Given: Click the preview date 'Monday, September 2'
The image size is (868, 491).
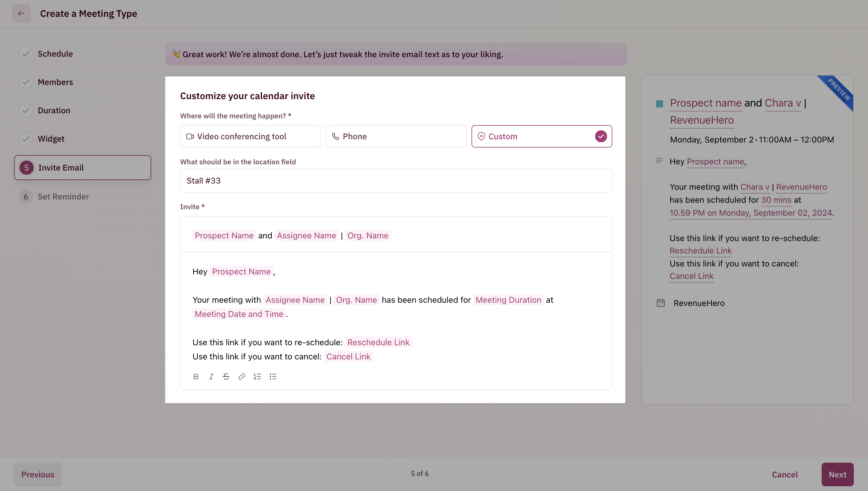Looking at the screenshot, I should coord(712,140).
